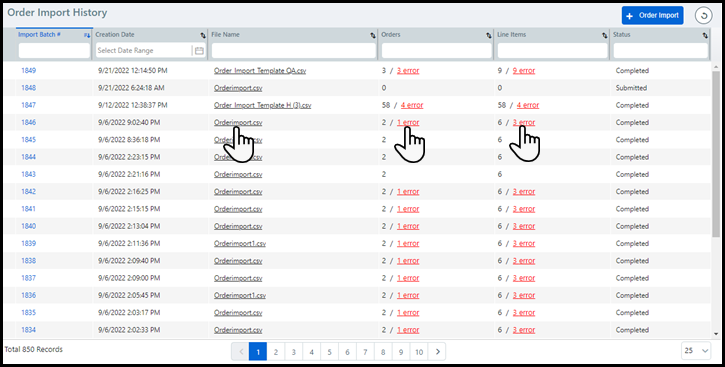Go to page 3
Image resolution: width=725 pixels, height=367 pixels.
(294, 352)
